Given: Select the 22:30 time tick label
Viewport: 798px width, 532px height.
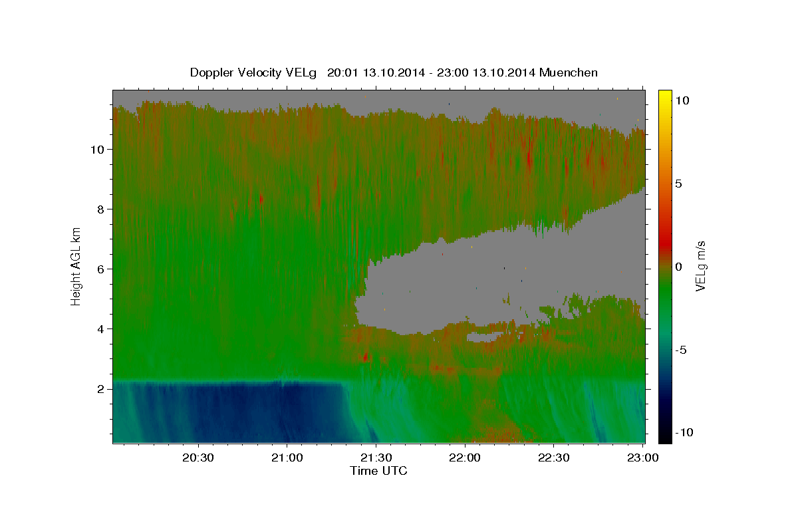Looking at the screenshot, I should click(553, 458).
